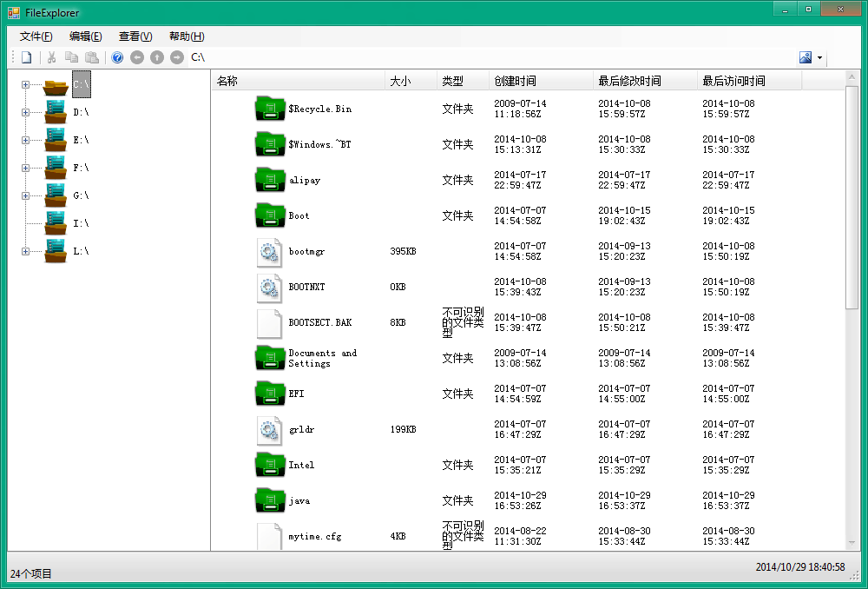Select EFI folder icon
The height and width of the screenshot is (589, 868).
pos(270,394)
